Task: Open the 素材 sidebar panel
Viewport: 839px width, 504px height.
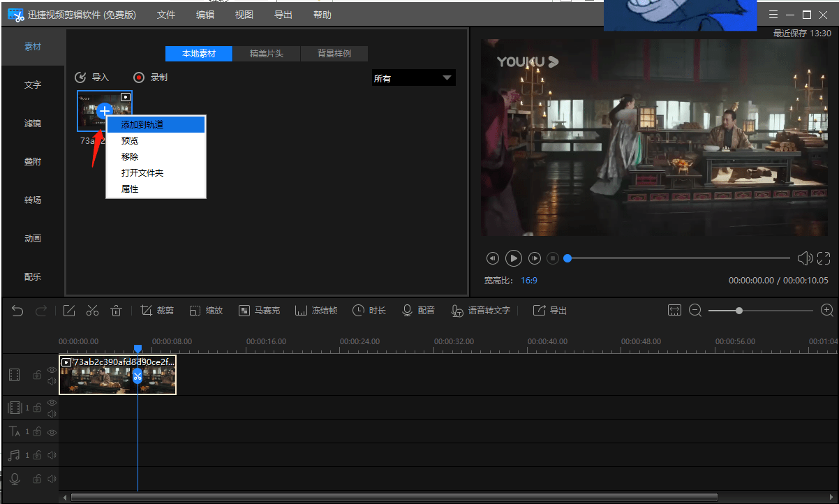Action: (33, 47)
